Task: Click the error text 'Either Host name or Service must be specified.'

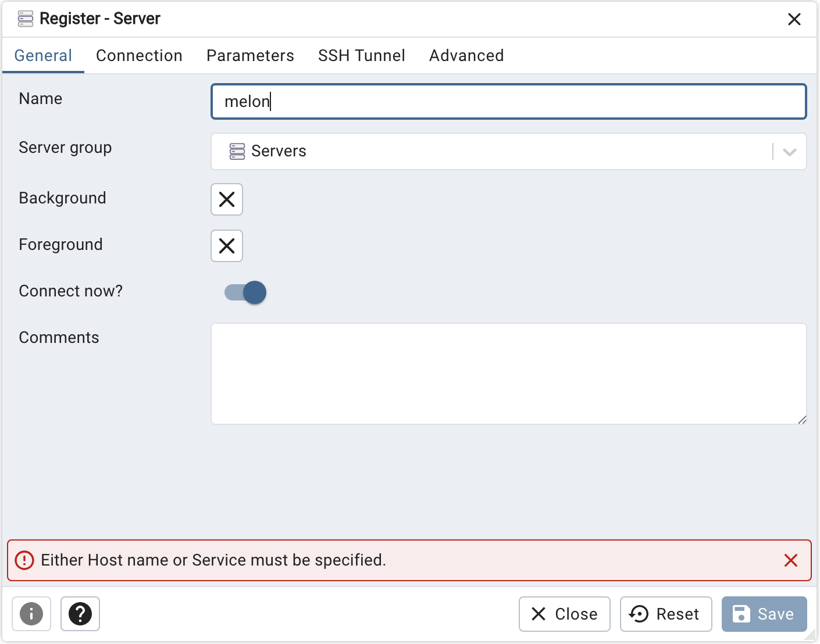Action: point(213,560)
